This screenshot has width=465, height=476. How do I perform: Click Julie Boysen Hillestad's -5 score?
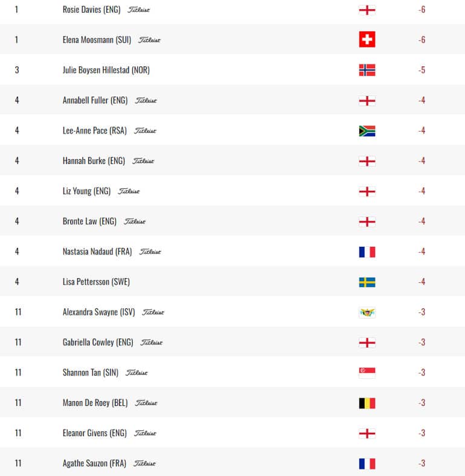tap(422, 70)
